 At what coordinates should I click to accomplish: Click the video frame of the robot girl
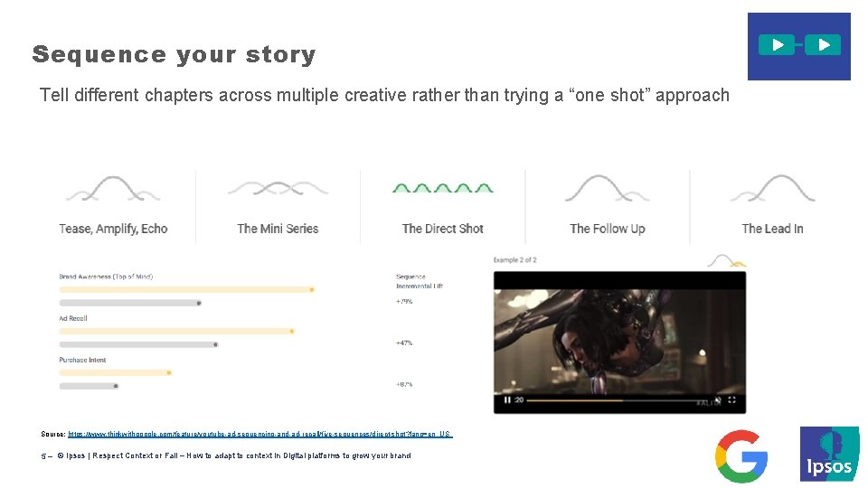(619, 341)
